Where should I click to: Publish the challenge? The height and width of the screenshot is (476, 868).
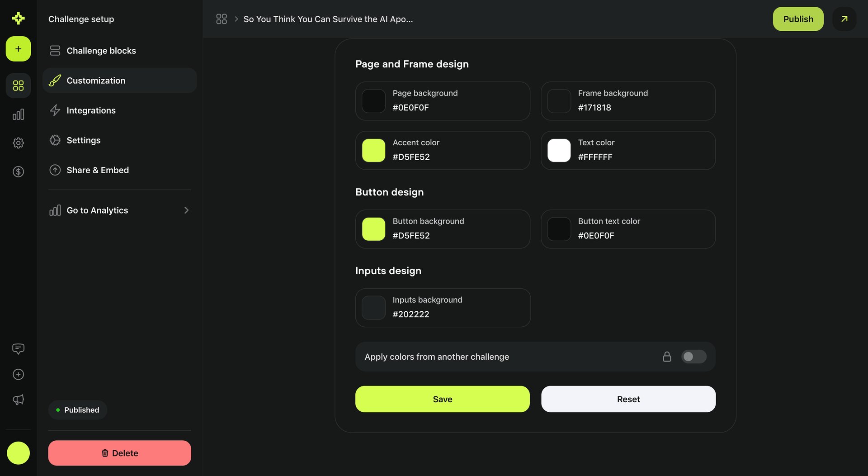pyautogui.click(x=798, y=19)
